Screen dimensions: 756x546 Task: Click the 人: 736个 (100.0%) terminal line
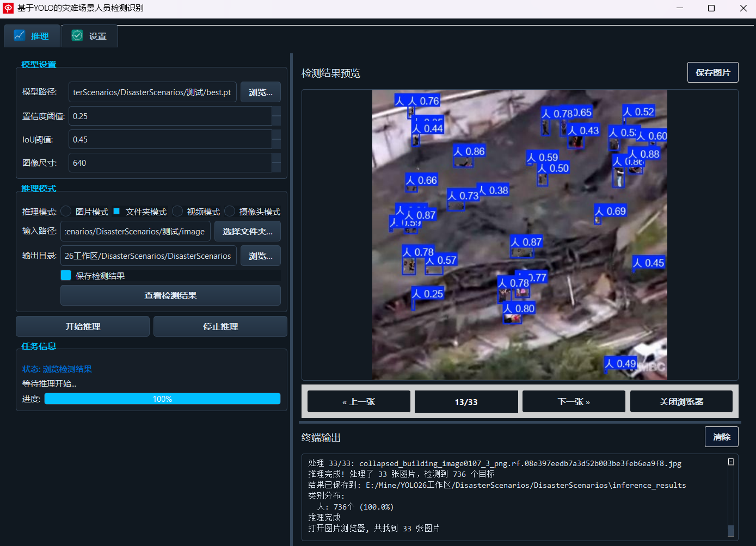[x=355, y=507]
